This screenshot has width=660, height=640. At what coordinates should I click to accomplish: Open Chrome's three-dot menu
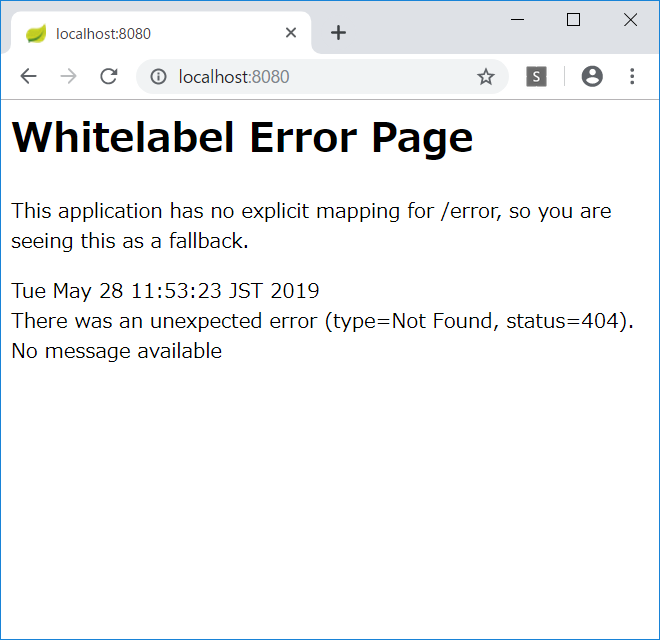pos(632,77)
